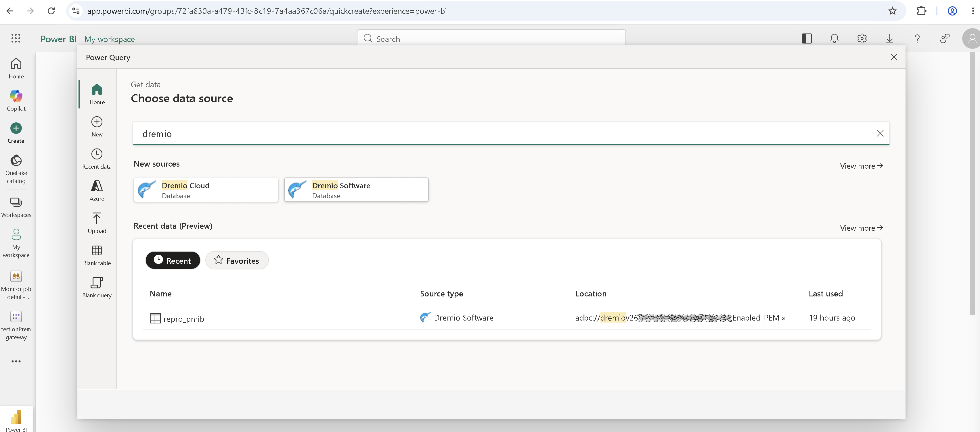Click the Location column header

[x=590, y=294]
